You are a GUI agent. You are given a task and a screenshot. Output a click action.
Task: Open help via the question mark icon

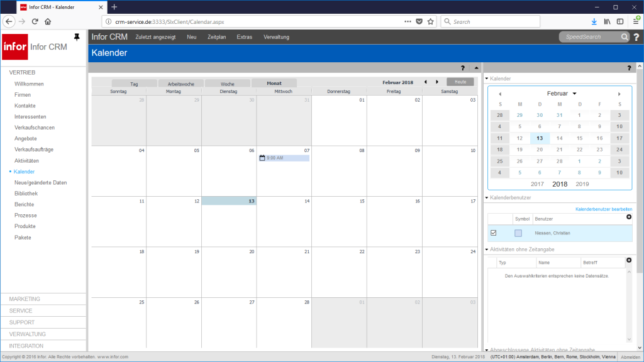(635, 36)
